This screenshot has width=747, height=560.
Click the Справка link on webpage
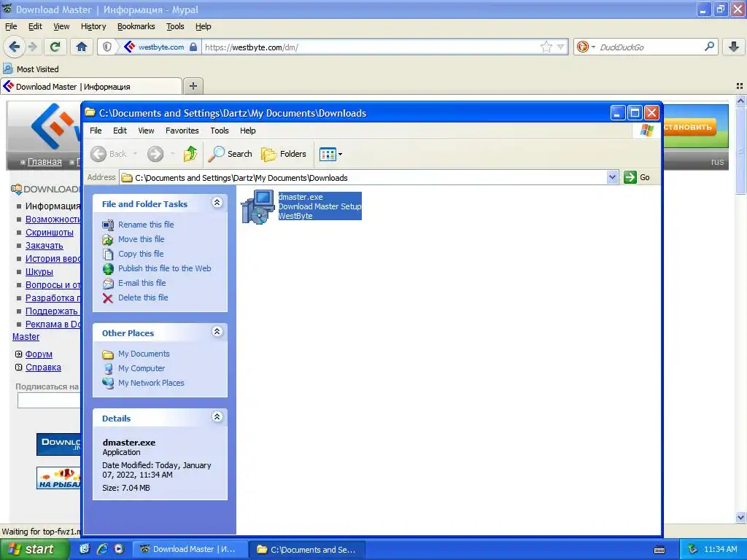43,367
